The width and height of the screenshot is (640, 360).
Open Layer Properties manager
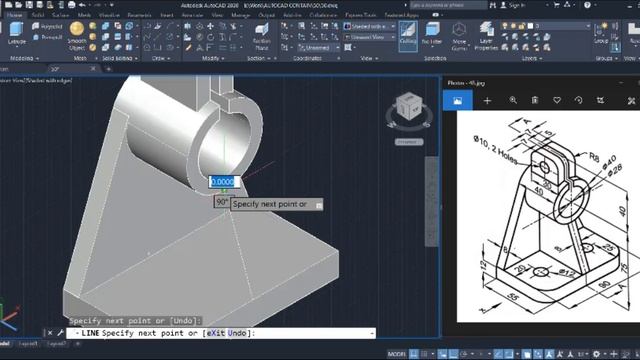[x=486, y=37]
